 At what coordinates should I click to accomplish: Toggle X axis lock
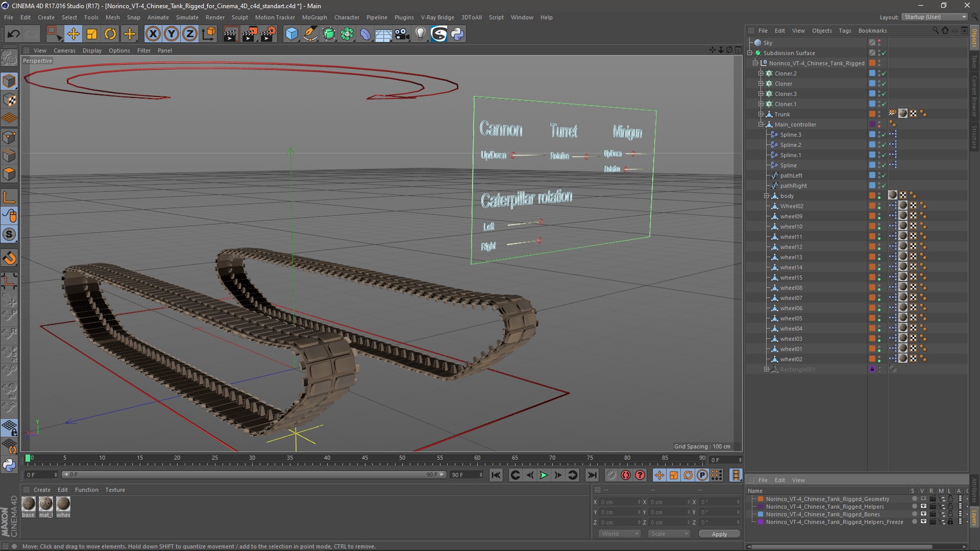[153, 34]
